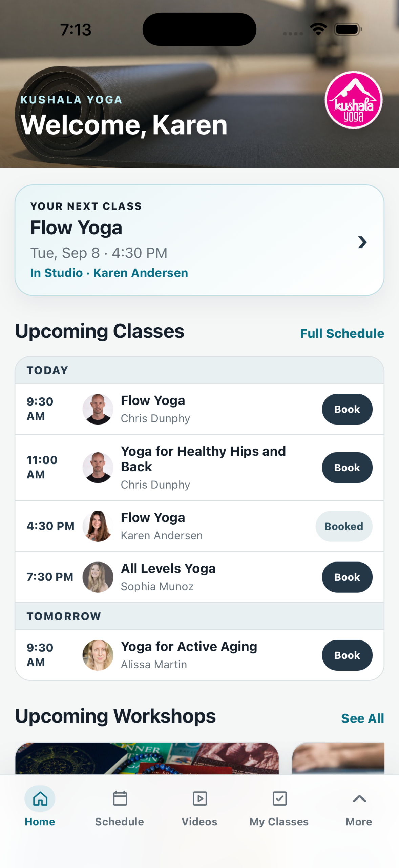Image resolution: width=399 pixels, height=868 pixels.
Task: Book the 7:30 PM All Levels Yoga class
Action: coord(347,577)
